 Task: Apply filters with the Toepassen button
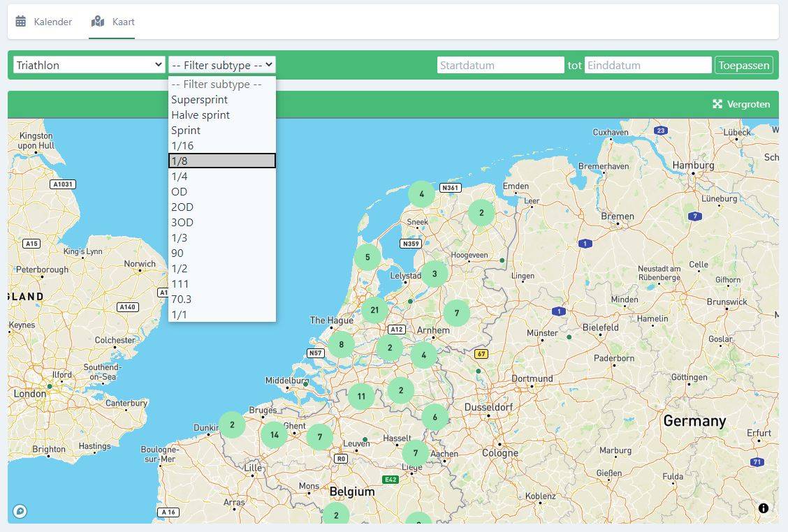[744, 65]
